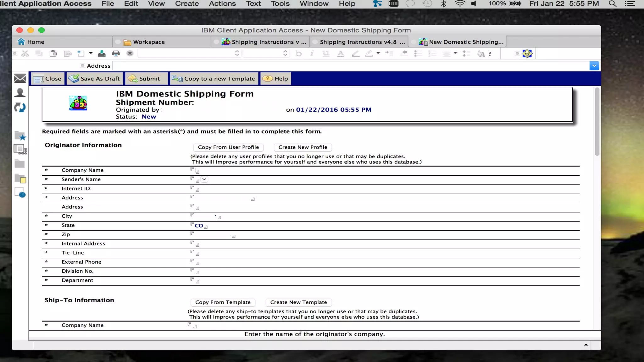Open Spotlight search in macOS menu bar
Image resolution: width=644 pixels, height=362 pixels.
pyautogui.click(x=612, y=4)
